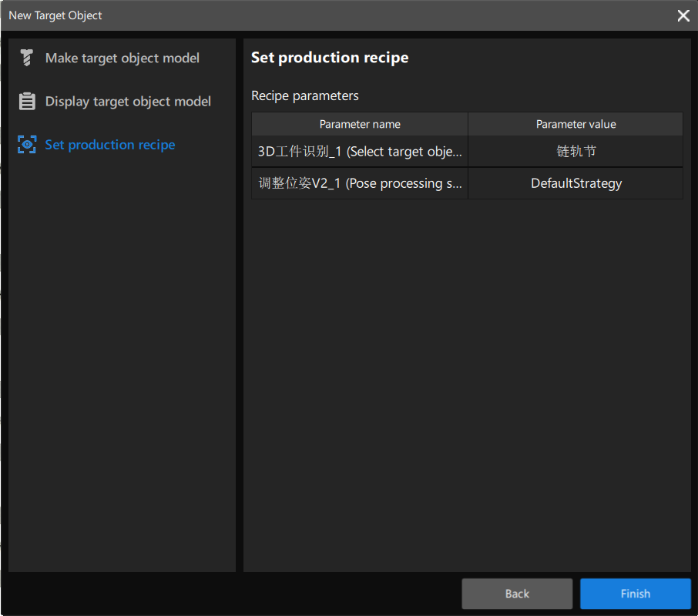Click the screw icon beside Make target object model
This screenshot has height=616, width=698.
27,58
